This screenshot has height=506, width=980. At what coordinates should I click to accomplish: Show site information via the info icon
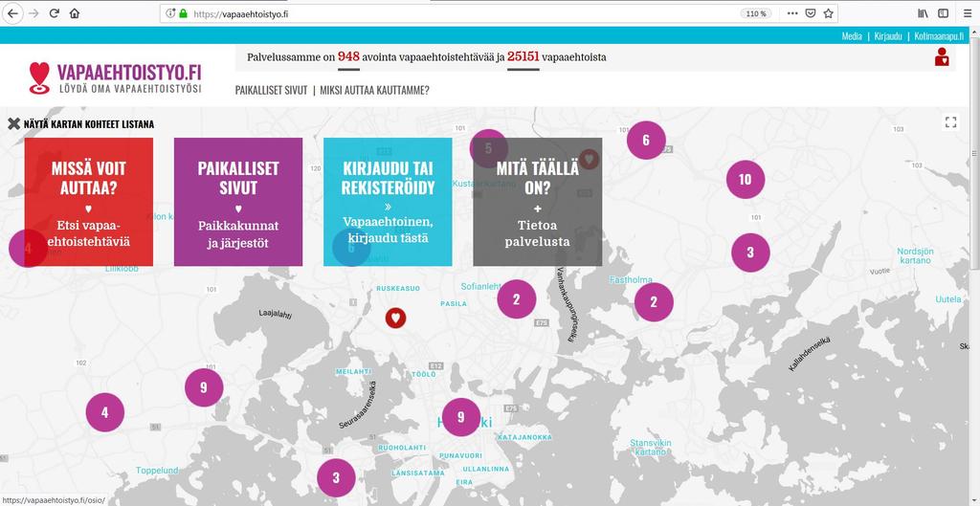pos(170,13)
